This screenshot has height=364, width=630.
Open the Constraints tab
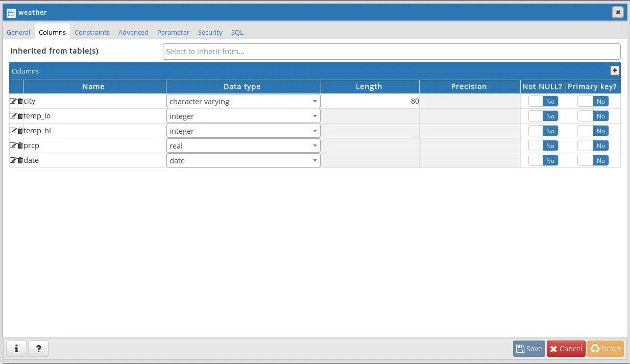[x=92, y=32]
